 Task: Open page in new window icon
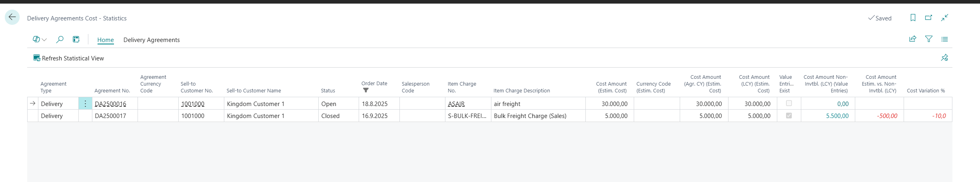(928, 18)
